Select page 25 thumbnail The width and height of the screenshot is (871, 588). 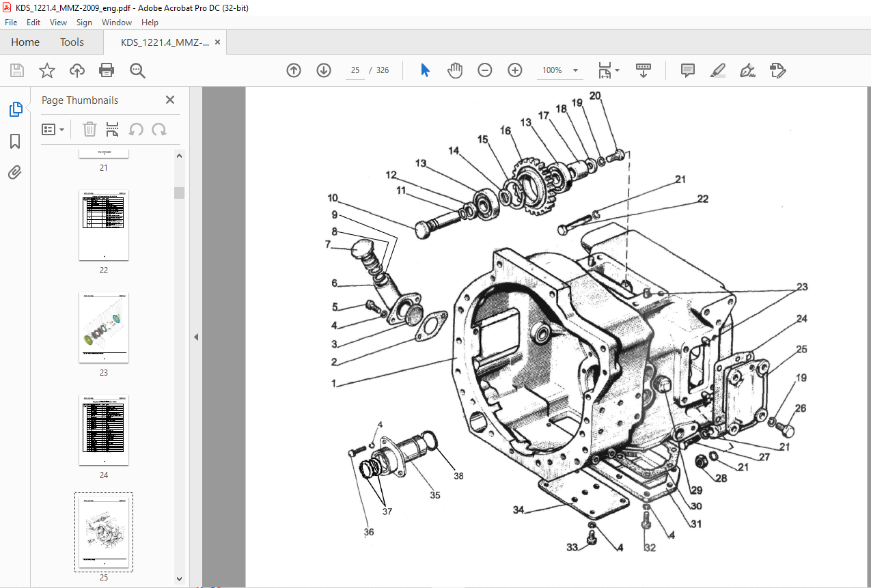104,533
